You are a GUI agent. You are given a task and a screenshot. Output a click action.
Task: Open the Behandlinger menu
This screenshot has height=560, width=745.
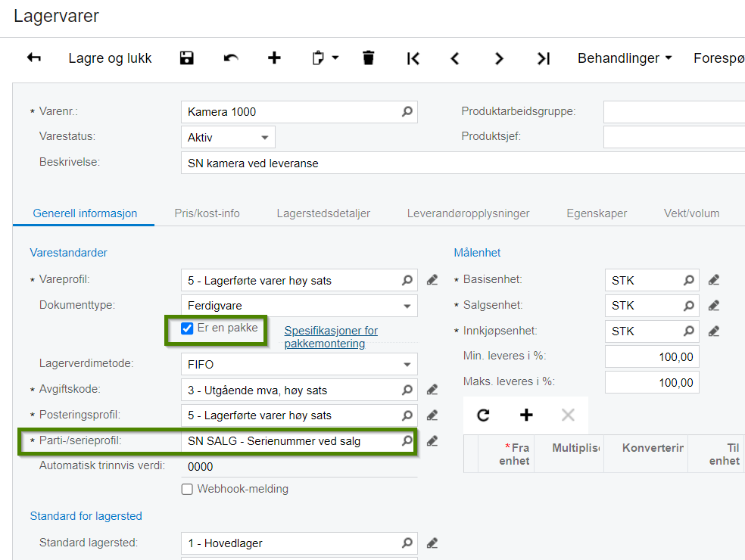625,58
